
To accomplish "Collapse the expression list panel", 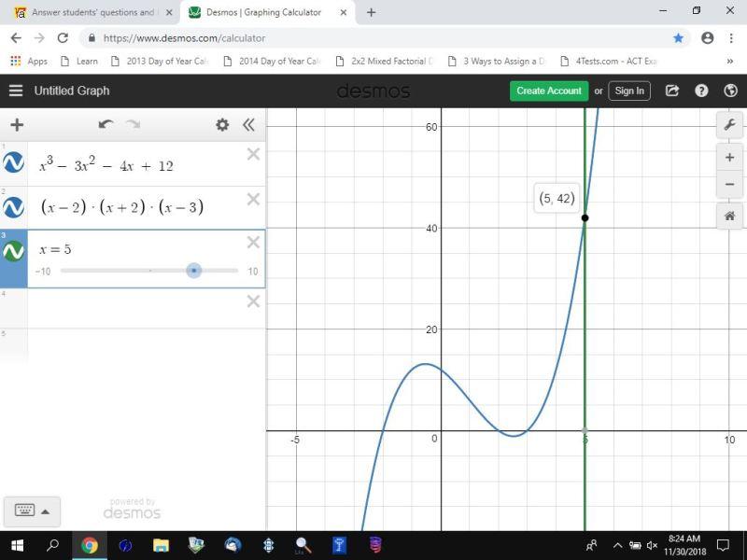I will click(248, 125).
